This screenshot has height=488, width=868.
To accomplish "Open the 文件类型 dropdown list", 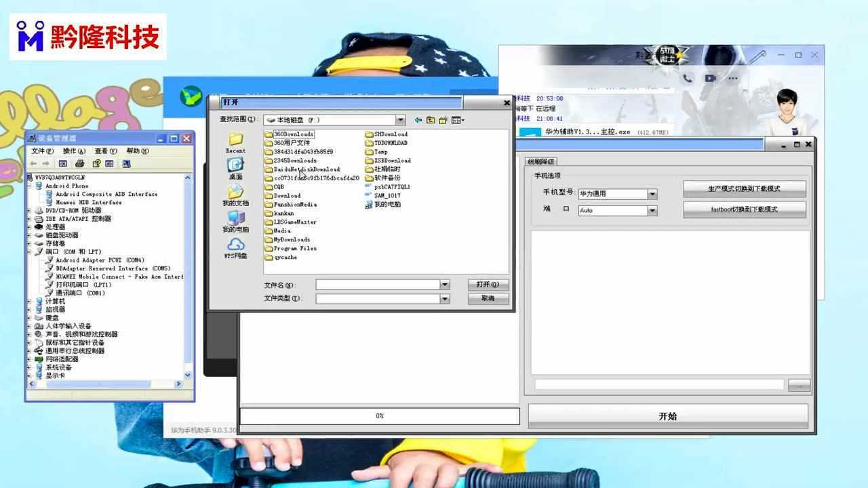I will point(445,299).
